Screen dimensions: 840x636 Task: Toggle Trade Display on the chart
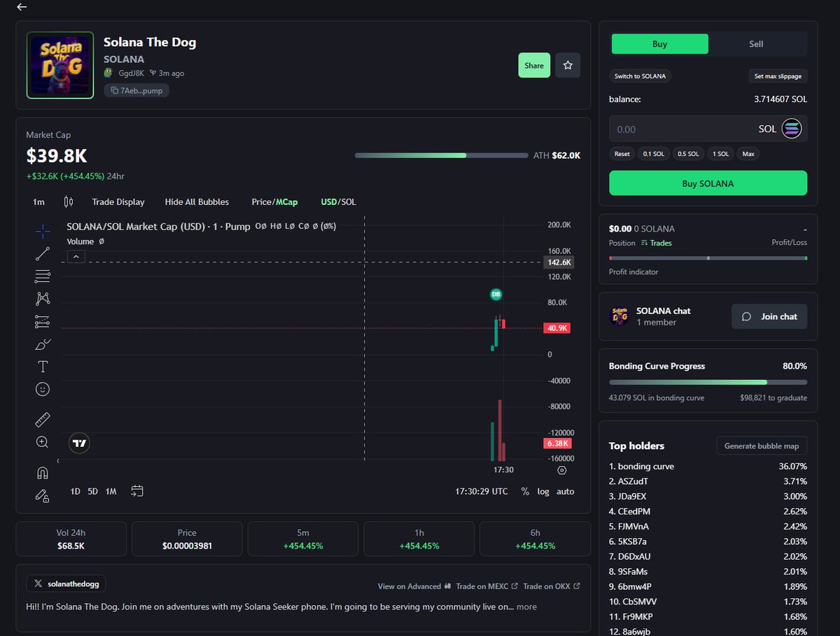tap(118, 202)
